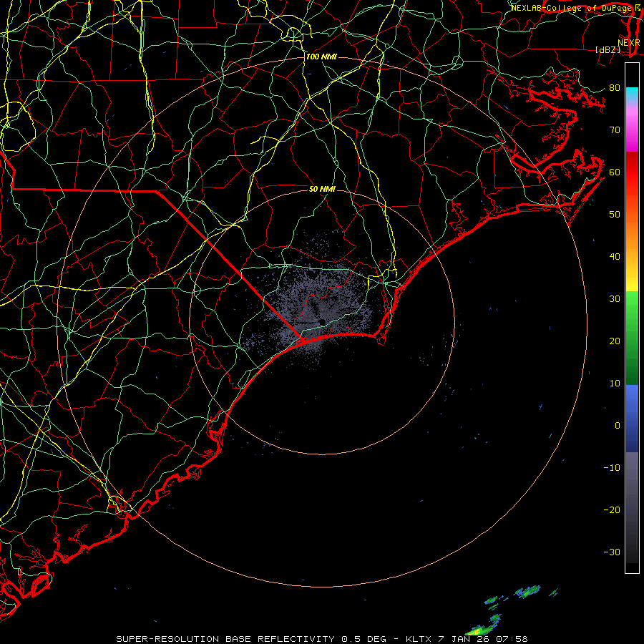Viewport: 644px width, 644px height.
Task: Click the 20 dBZ scale value
Action: pos(615,341)
